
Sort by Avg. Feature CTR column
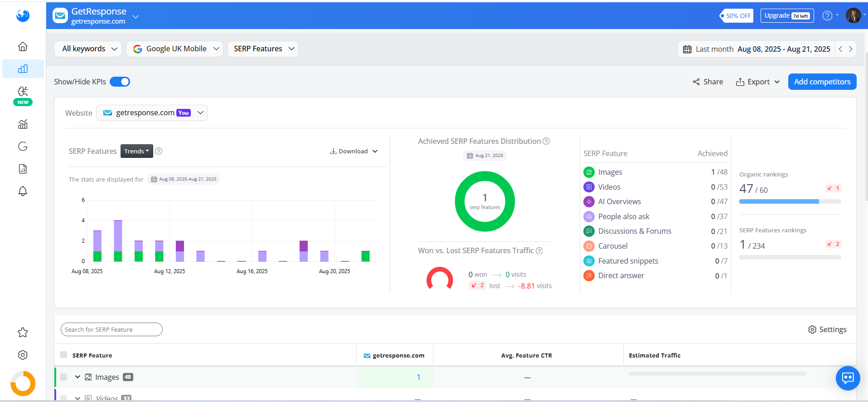(x=527, y=355)
